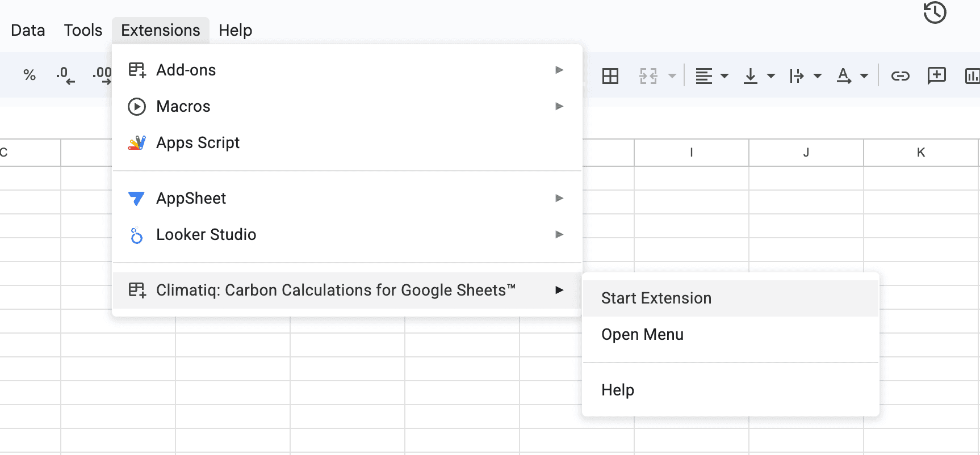This screenshot has width=980, height=455.
Task: Open Apps Script from Extensions menu
Action: click(198, 142)
